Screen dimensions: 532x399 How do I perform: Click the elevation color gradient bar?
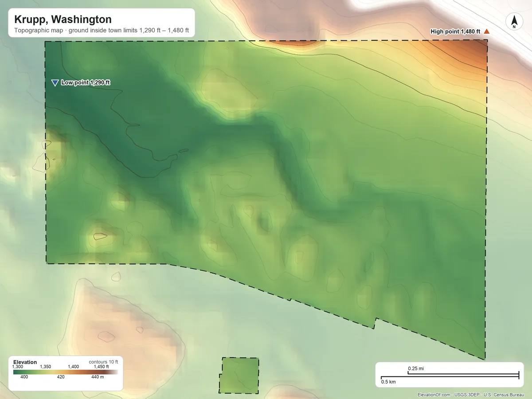66,372
